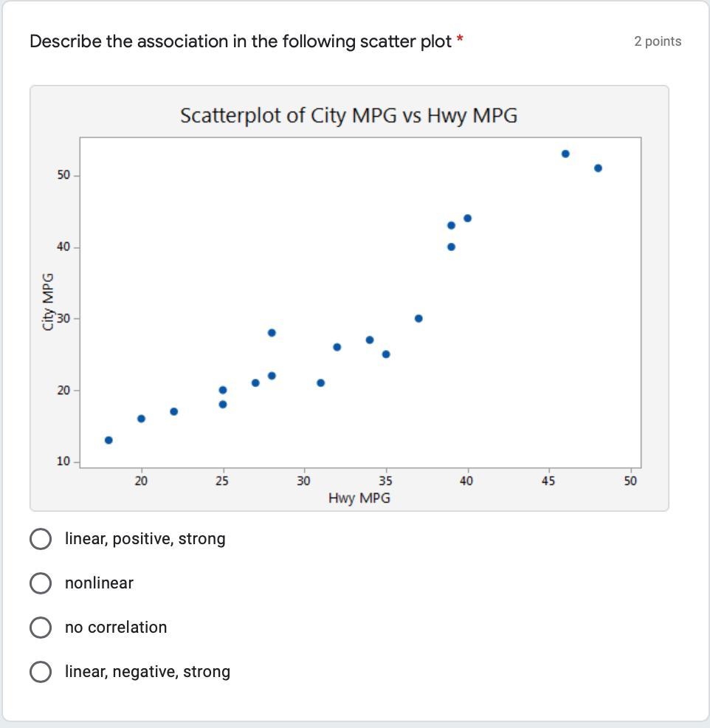Viewport: 710px width, 728px height.
Task: Click the red required asterisk
Action: (460, 40)
